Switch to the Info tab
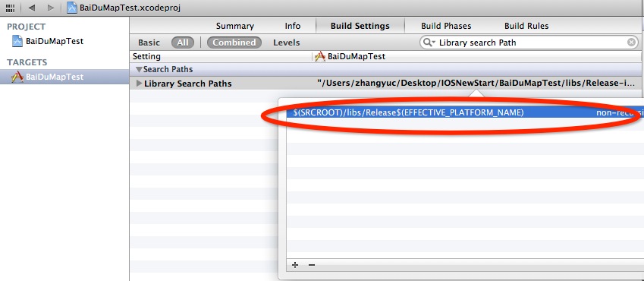The image size is (644, 281). click(x=293, y=26)
